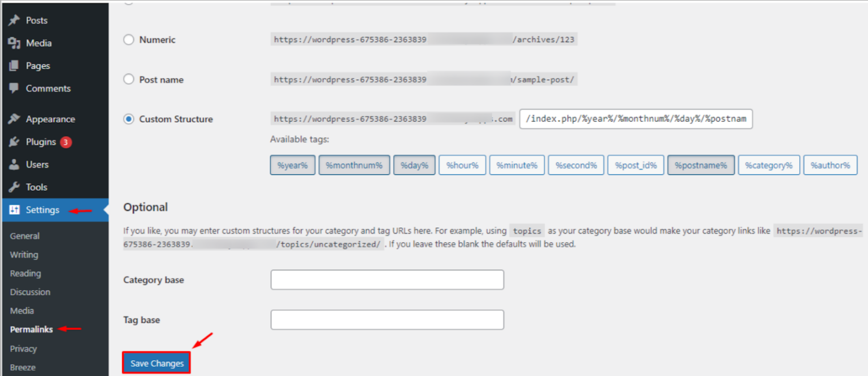Select the Numeric permalink structure
Viewport: 868px width, 376px height.
128,40
